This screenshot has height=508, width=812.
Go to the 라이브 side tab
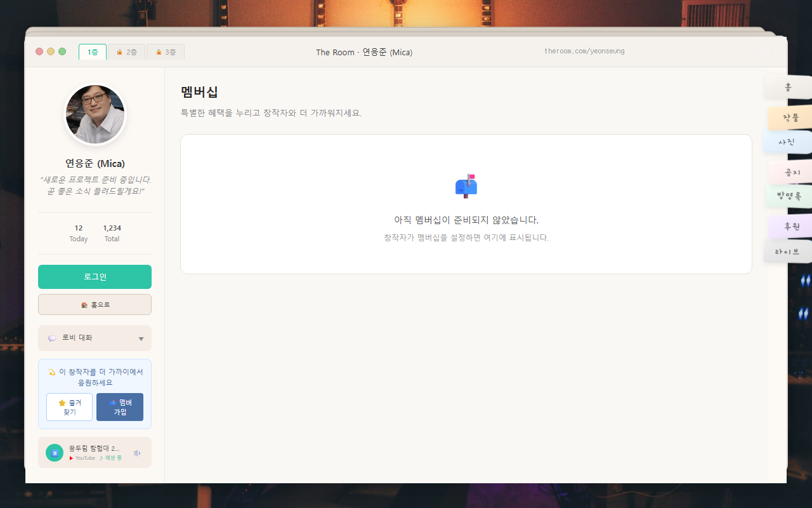[x=787, y=250]
